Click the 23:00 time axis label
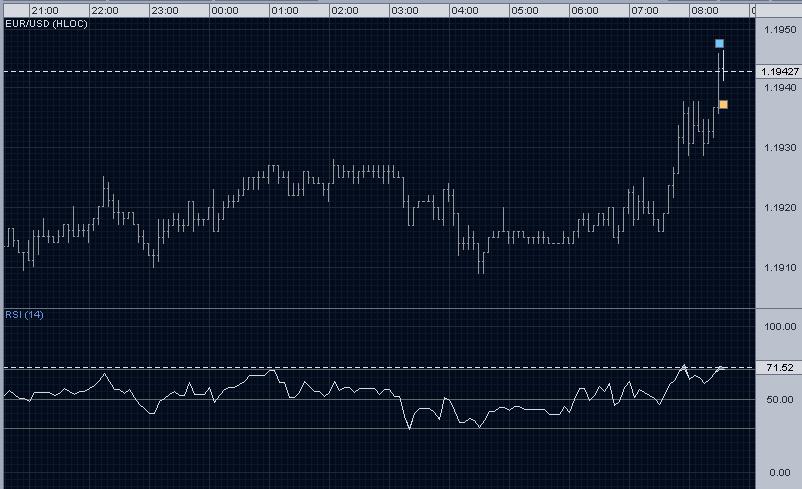802x489 pixels. (x=165, y=10)
